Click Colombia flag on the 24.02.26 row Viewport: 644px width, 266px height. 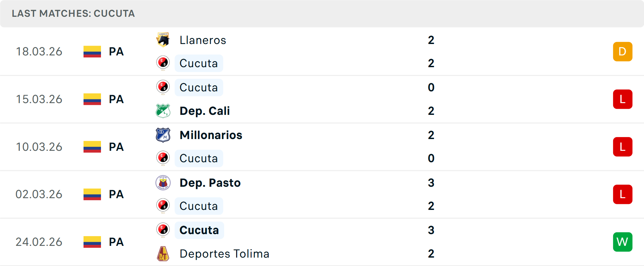pos(92,242)
